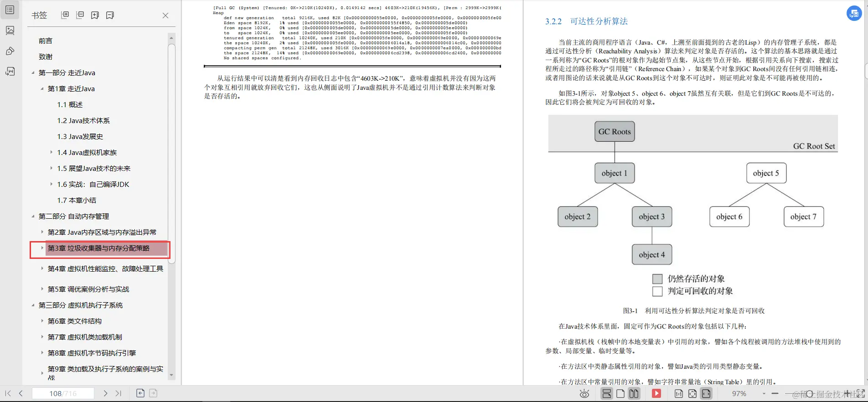Image resolution: width=868 pixels, height=402 pixels.
Task: Open the 1.3 Java发展史 bookmark
Action: [x=80, y=136]
